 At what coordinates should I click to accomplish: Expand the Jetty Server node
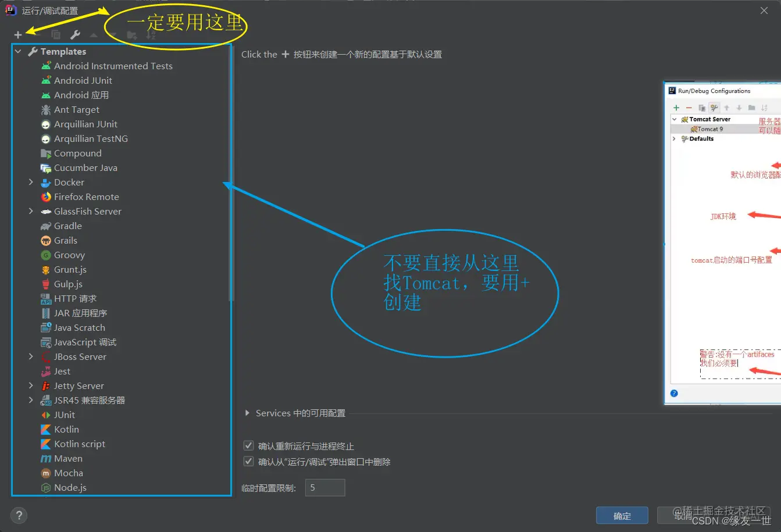tap(31, 385)
